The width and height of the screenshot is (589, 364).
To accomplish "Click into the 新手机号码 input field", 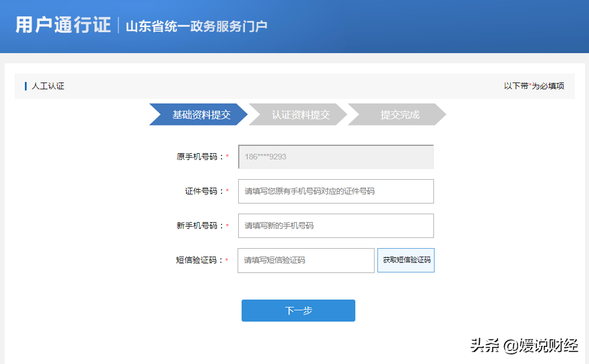I will (336, 226).
